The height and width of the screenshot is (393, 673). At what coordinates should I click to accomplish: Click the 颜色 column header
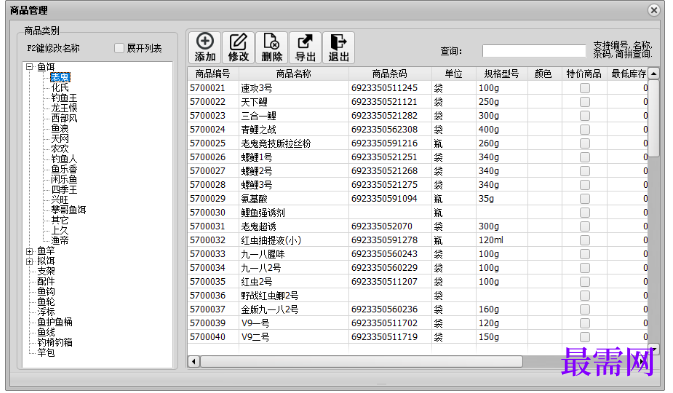543,74
